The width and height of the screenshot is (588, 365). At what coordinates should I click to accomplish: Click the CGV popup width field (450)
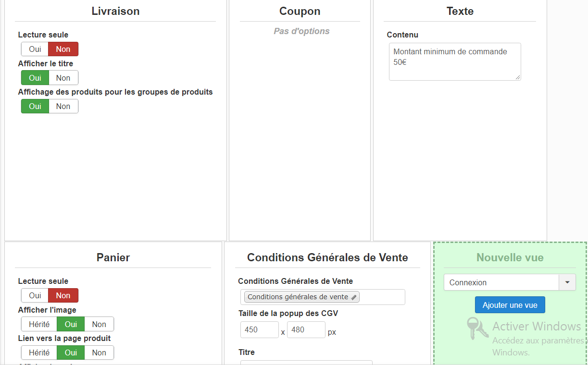click(259, 330)
